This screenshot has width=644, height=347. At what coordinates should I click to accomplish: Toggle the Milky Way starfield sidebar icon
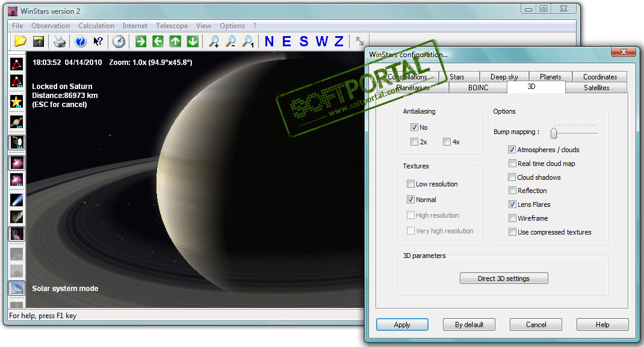pyautogui.click(x=16, y=234)
